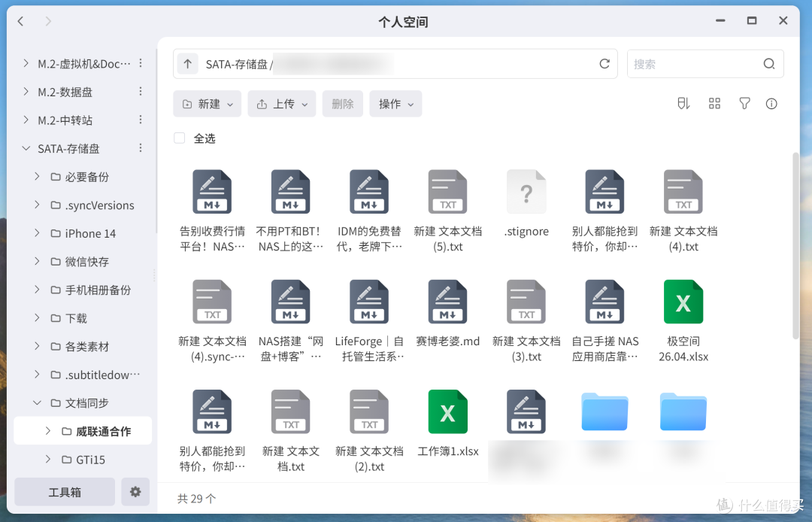Select the first blue folder thumbnail
812x522 pixels.
604,411
